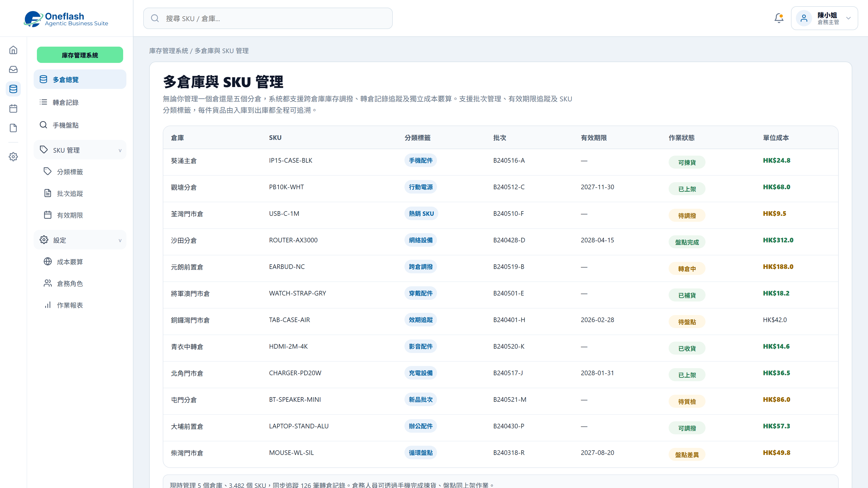Click 熱銷 SKU category tag
Viewport: 868px width, 488px height.
coord(421,214)
